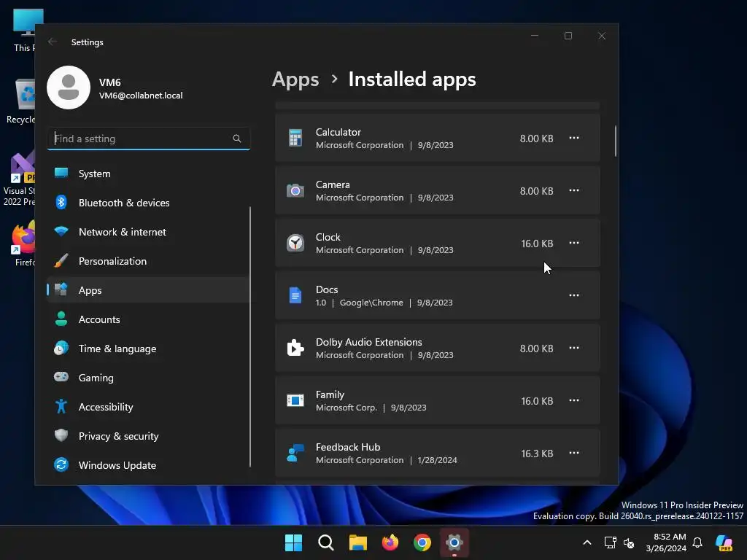Go to Gaming settings

coord(148,378)
